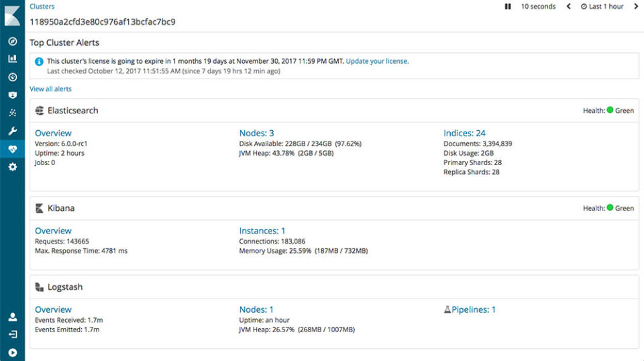Open the Discover compass icon in sidebar
Image resolution: width=644 pixels, height=361 pixels.
tap(12, 41)
